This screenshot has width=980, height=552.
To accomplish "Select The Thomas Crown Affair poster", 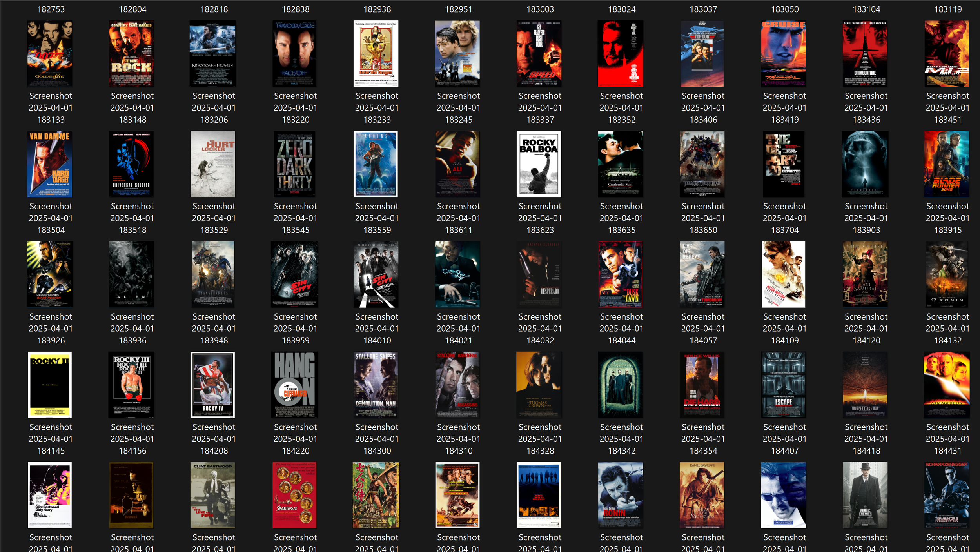I will pos(539,385).
